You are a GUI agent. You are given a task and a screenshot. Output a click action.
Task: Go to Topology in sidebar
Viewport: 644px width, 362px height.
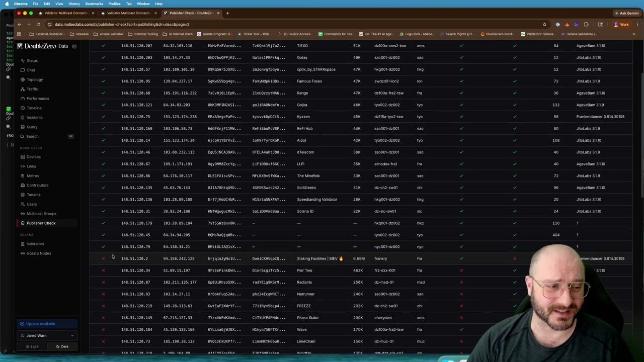point(35,80)
